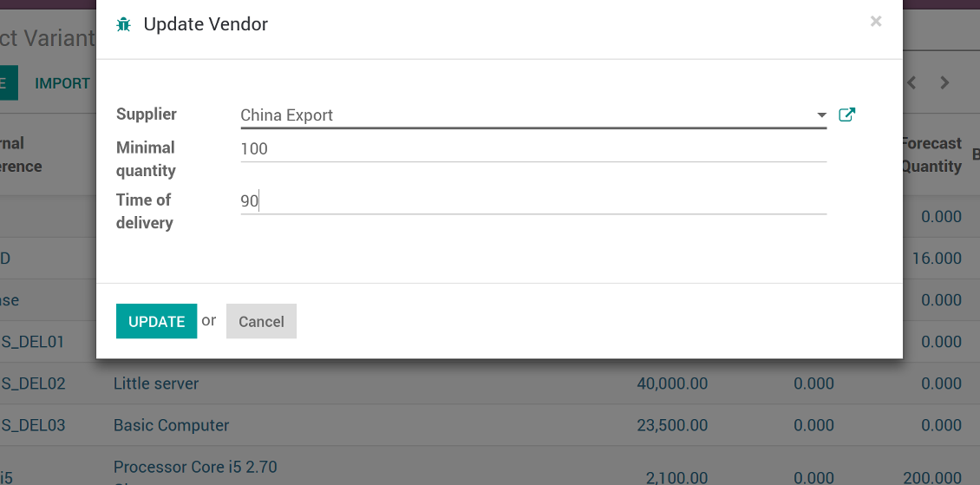Click the 23,500.00 price cell

pyautogui.click(x=672, y=425)
